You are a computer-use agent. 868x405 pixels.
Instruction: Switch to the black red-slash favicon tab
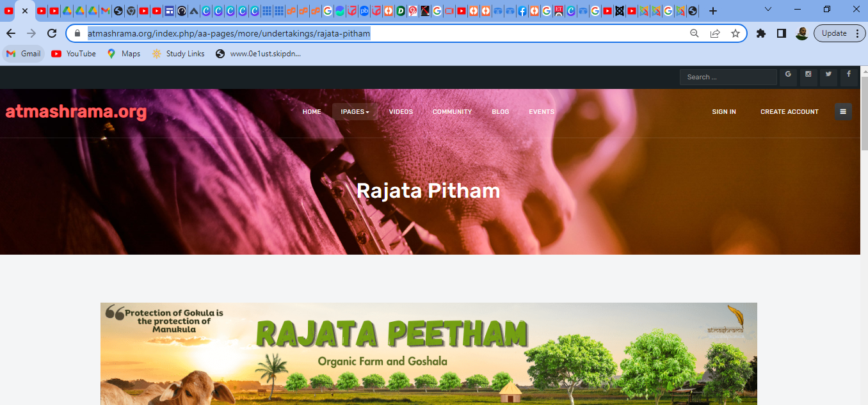coord(424,11)
